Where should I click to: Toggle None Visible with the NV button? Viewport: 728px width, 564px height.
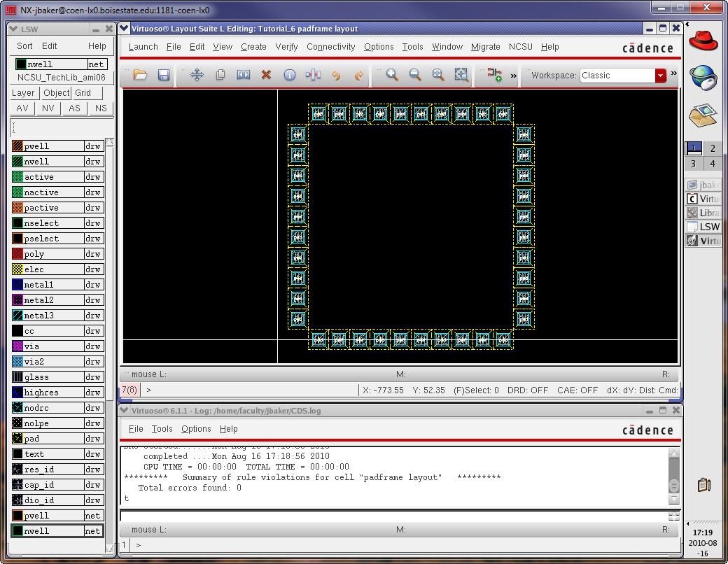point(48,108)
